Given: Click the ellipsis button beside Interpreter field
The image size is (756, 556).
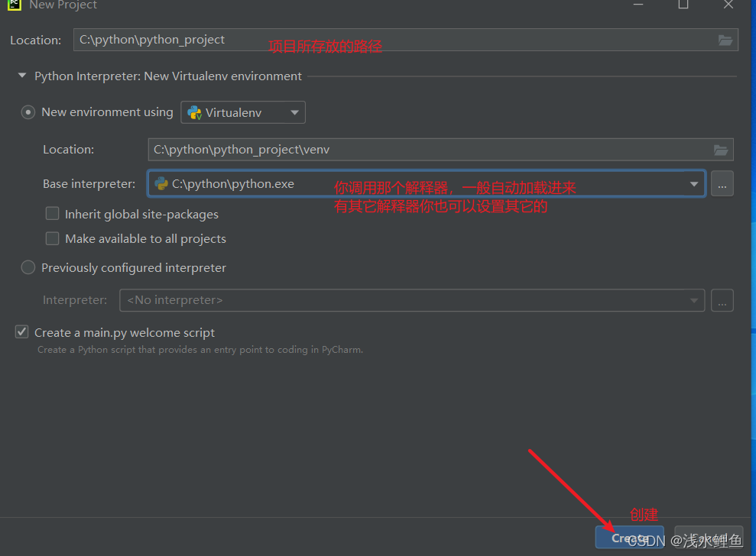Looking at the screenshot, I should coord(722,300).
